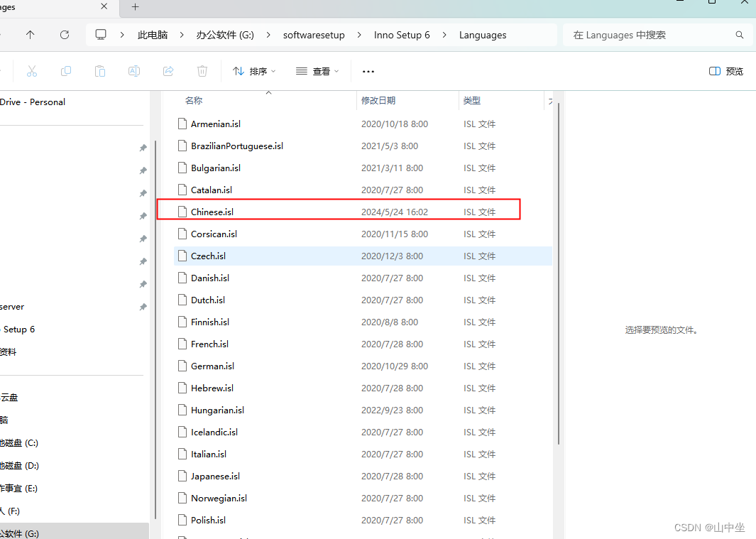Expand chevron after 办公软件 (G:) breadcrumb

tap(268, 35)
